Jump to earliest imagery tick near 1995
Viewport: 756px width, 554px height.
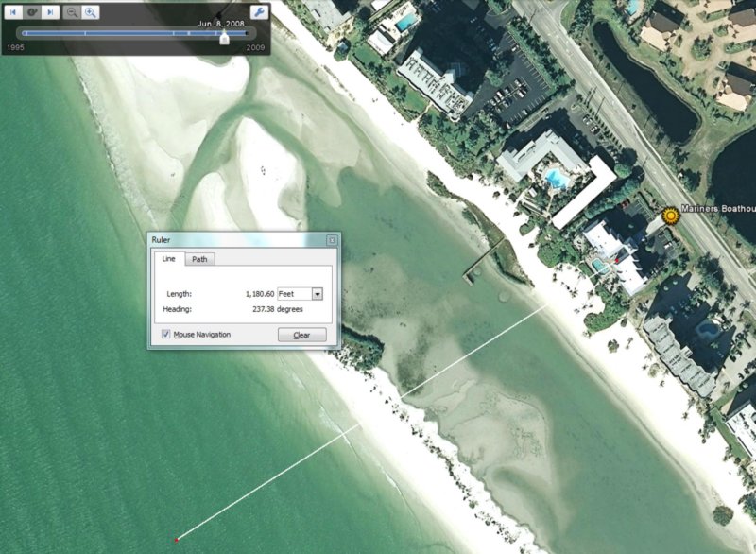[23, 34]
